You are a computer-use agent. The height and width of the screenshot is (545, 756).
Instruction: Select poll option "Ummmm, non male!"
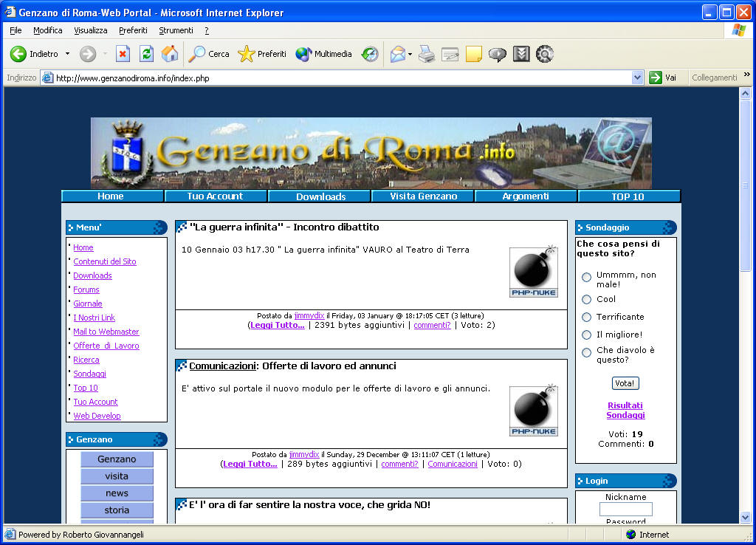[x=586, y=278]
